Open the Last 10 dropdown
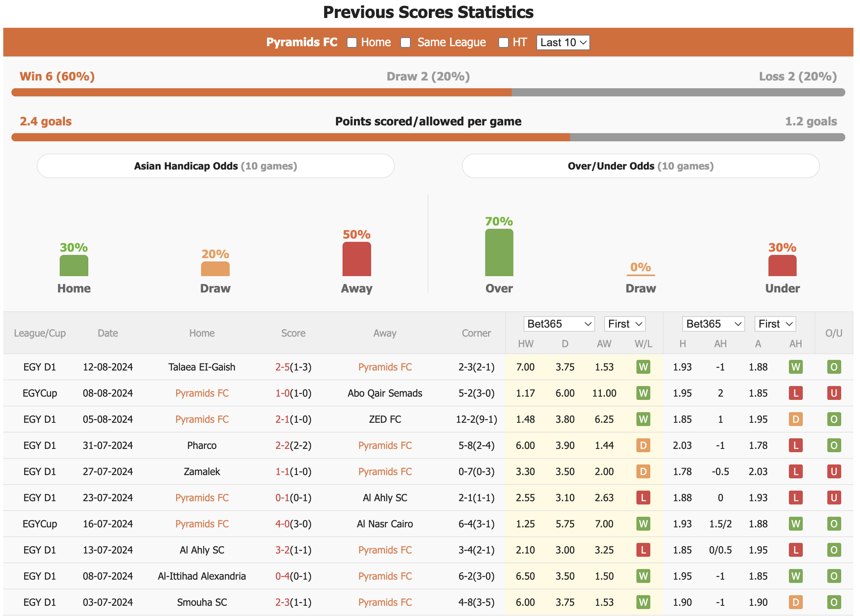This screenshot has height=616, width=860. [x=563, y=42]
